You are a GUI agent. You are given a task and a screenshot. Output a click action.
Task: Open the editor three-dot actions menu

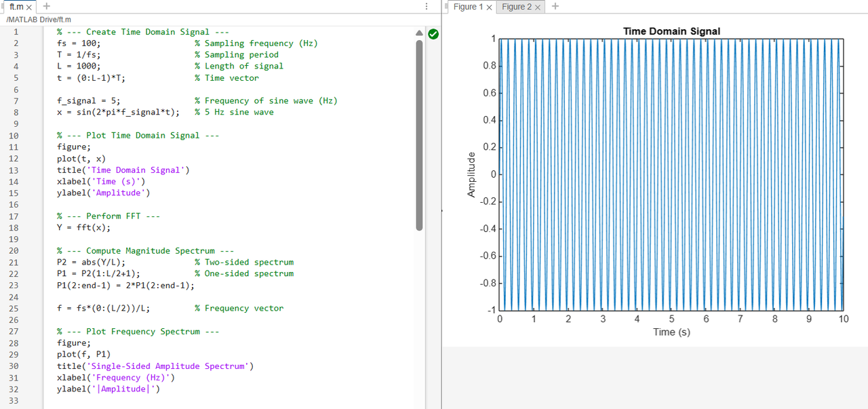[426, 6]
